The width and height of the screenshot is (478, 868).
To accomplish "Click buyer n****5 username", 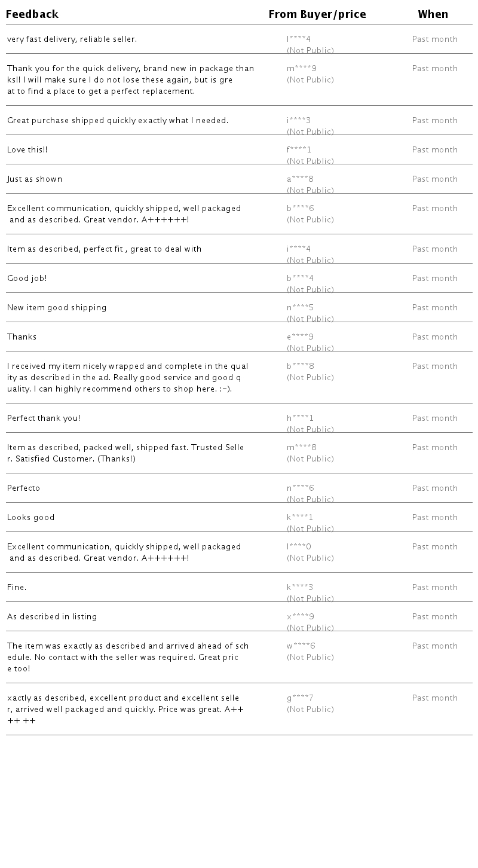I will [301, 308].
